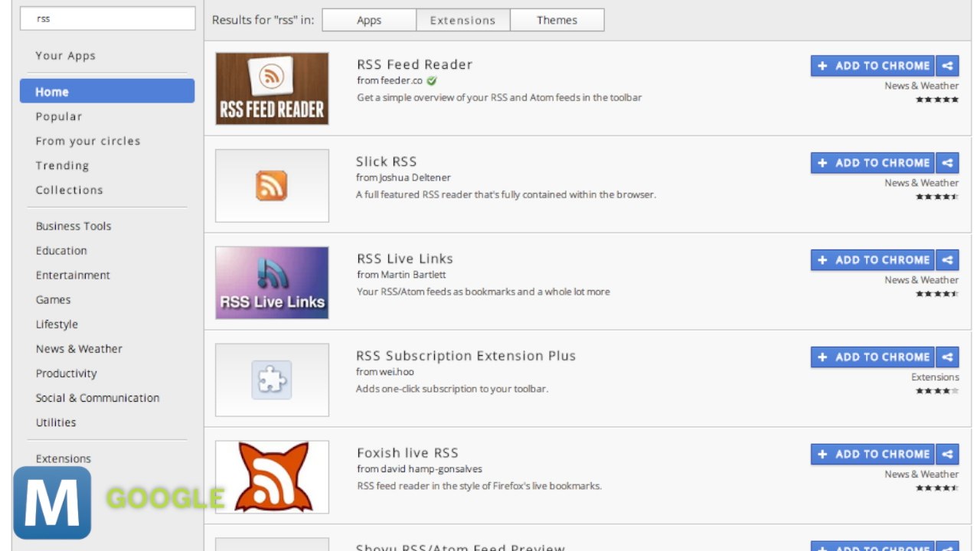Open Slick RSS orange feed icon thumbnail
The width and height of the screenshot is (980, 551).
pos(272,186)
